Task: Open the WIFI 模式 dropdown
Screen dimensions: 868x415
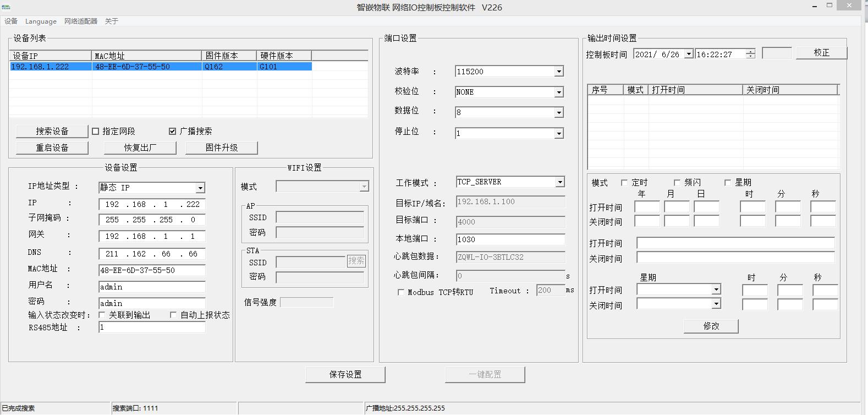Action: pos(364,187)
